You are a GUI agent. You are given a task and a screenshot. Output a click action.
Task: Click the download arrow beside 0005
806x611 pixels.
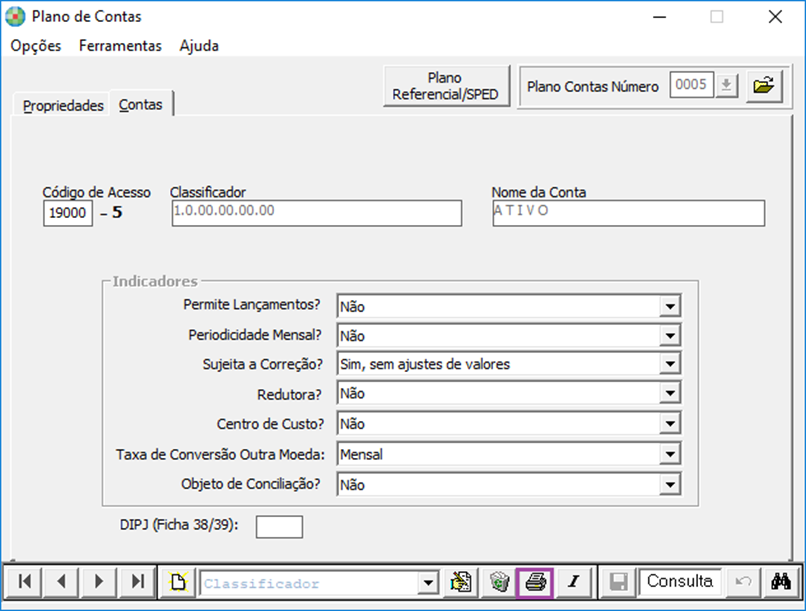(x=726, y=85)
